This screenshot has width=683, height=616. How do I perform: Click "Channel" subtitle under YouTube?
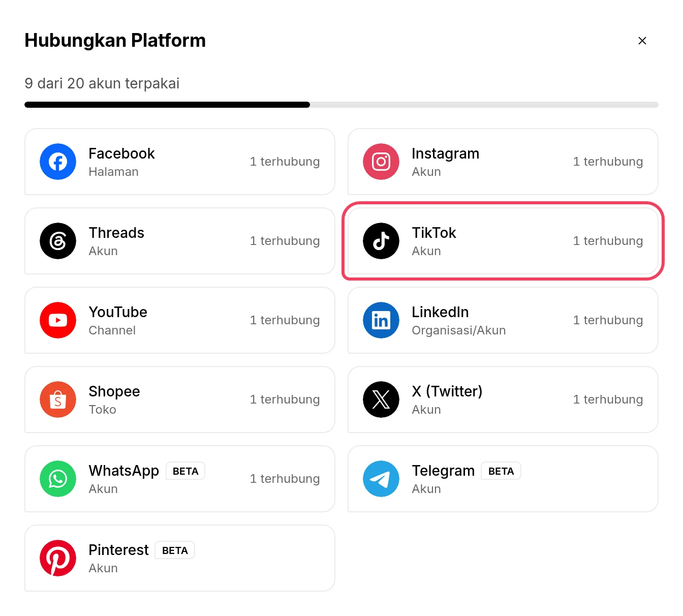point(112,330)
